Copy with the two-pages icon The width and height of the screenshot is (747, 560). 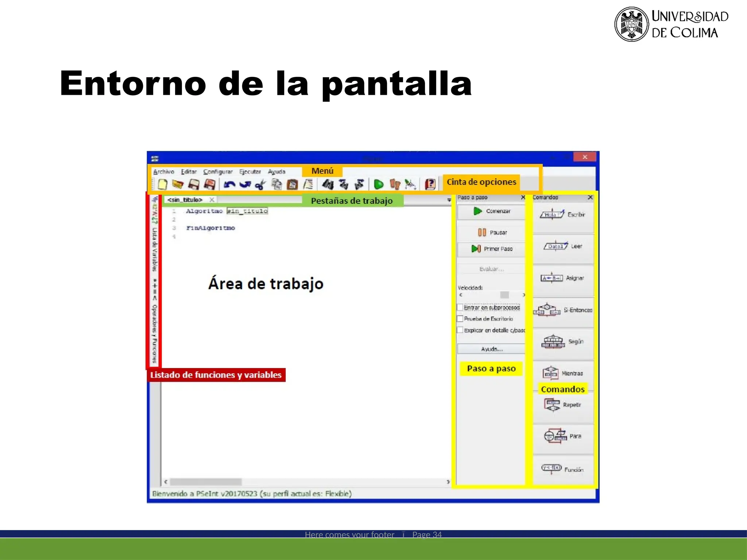[277, 184]
